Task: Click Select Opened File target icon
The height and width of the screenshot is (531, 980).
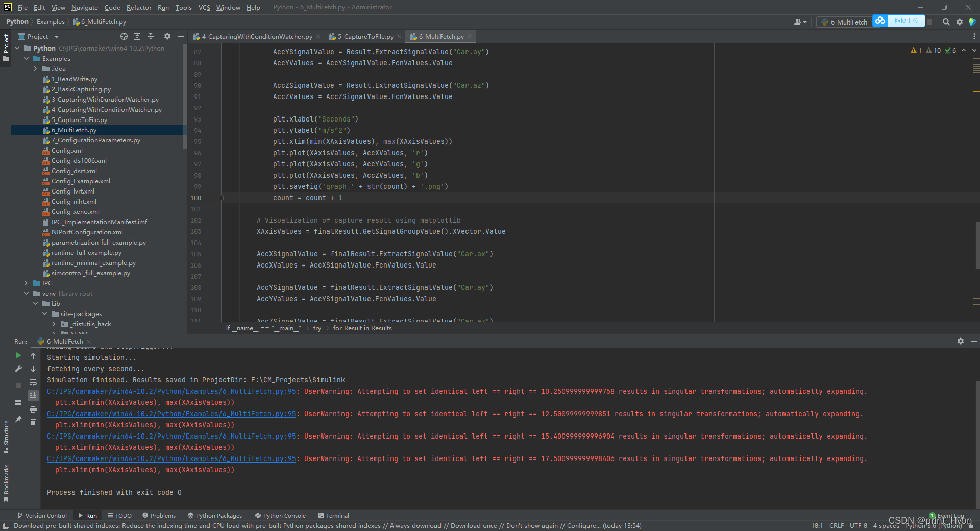Action: pos(124,36)
